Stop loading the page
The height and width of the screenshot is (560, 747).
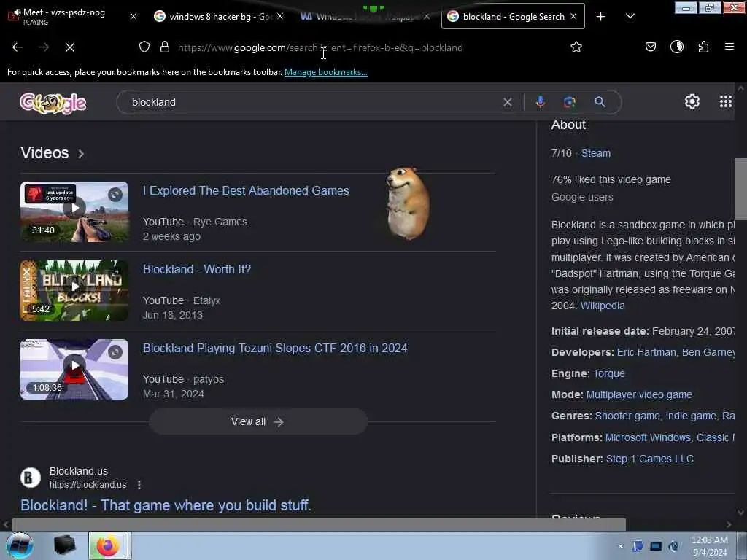click(69, 47)
